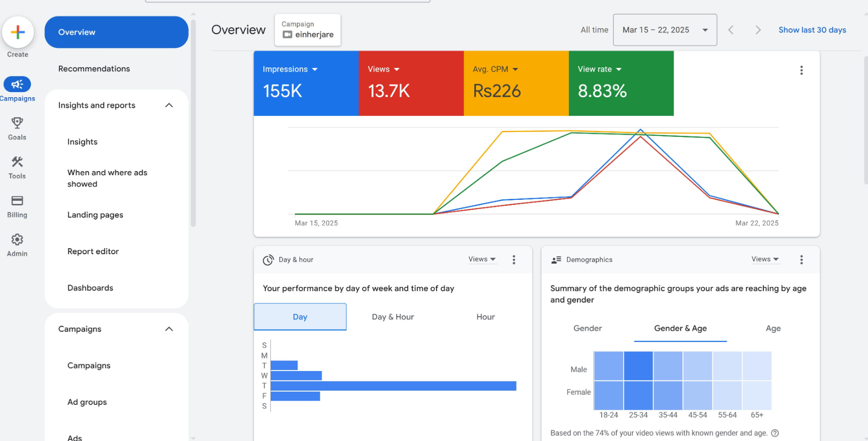868x441 pixels.
Task: Select the Gender tab in Demographics
Action: click(587, 328)
